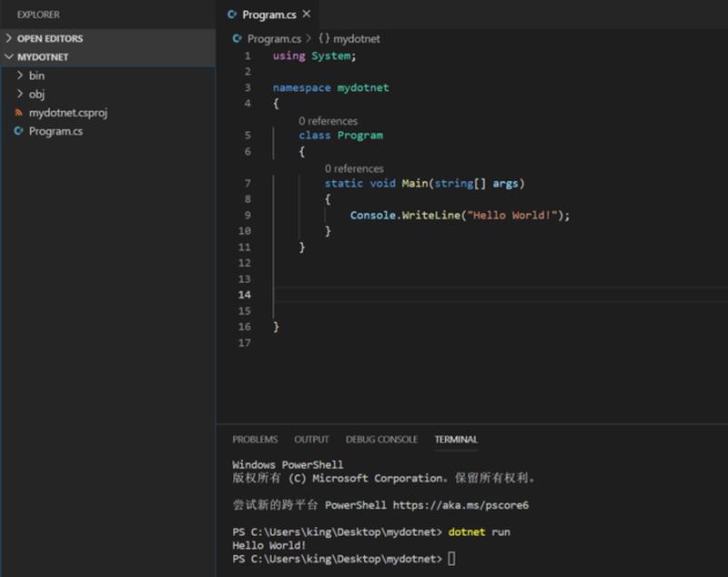This screenshot has height=577, width=728.
Task: Click the aka.ms/pscore6 link in terminal
Action: coord(460,505)
